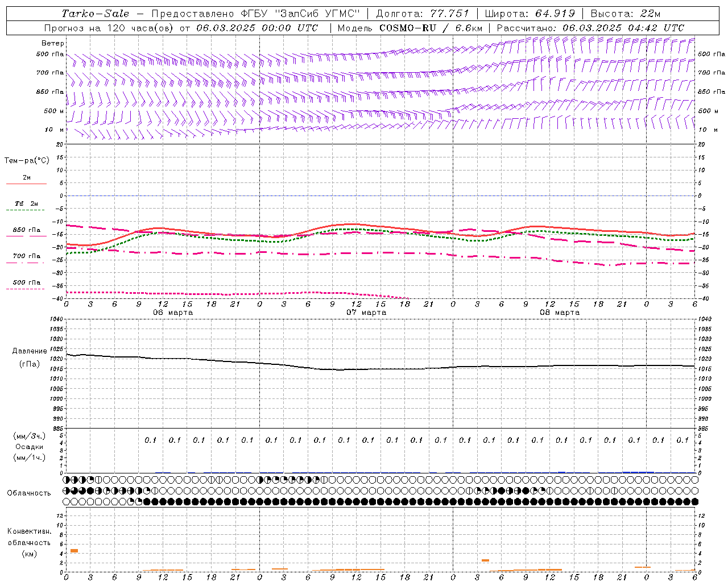Screen dimensions: 728x582
Task: Click the Тем-ра(°C) axis label
Action: tap(27, 161)
